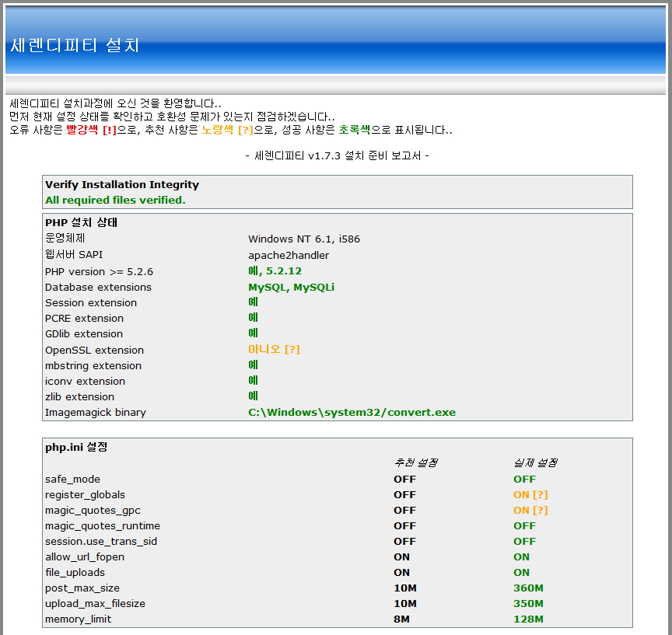Click the red '빨강색 [!]' legend text
The height and width of the screenshot is (635, 672).
[x=91, y=130]
